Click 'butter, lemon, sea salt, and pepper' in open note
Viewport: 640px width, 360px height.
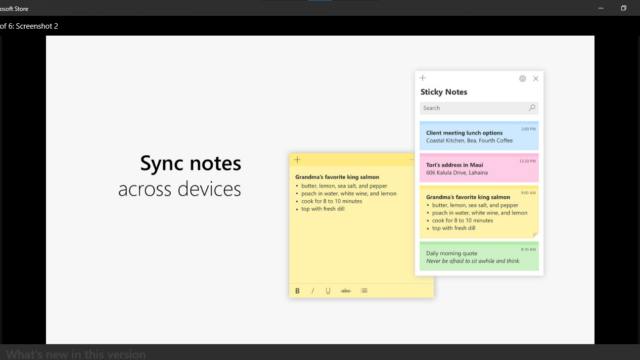(344, 186)
